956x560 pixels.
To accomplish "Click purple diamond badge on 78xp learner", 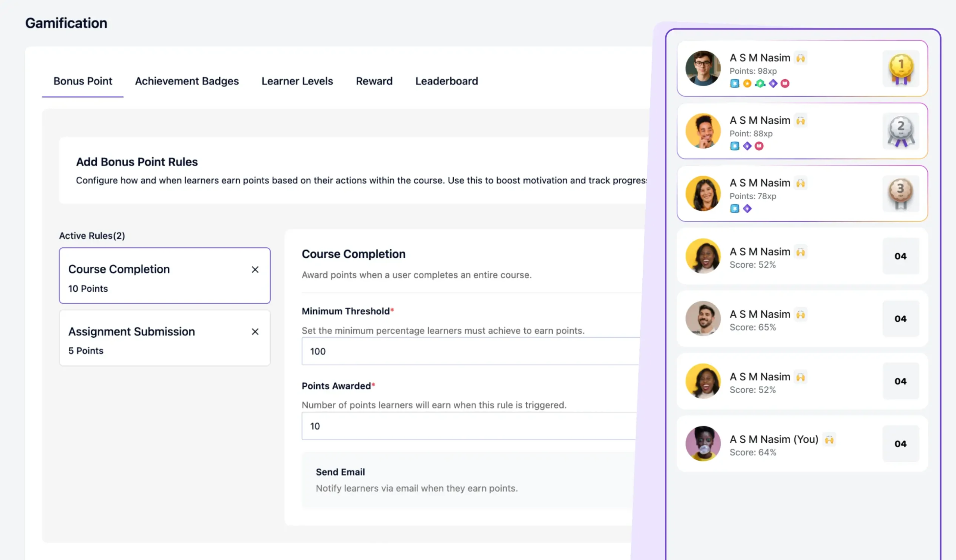I will [747, 209].
